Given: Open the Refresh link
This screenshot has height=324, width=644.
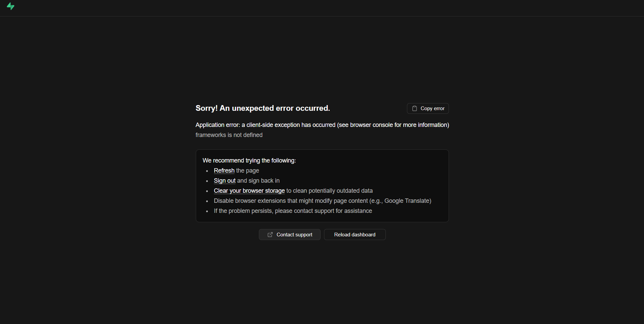Looking at the screenshot, I should pos(224,171).
